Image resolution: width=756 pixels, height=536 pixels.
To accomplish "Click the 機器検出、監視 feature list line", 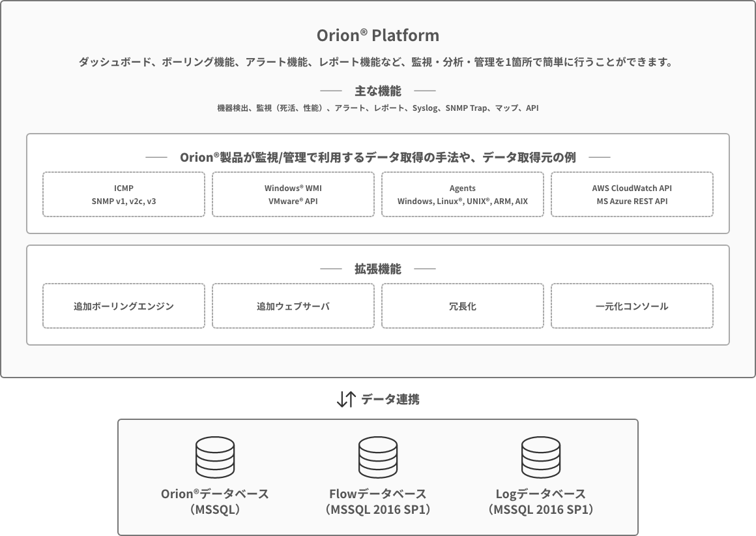I will point(378,108).
